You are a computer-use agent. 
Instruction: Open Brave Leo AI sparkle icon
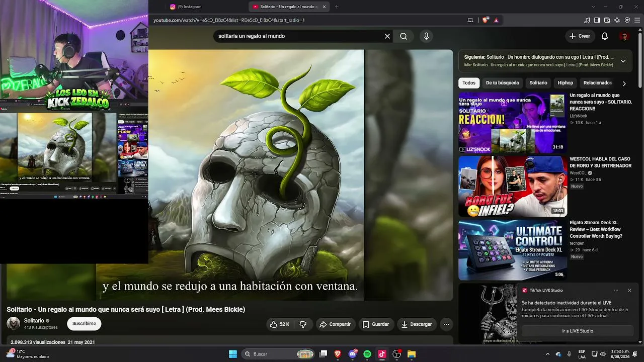617,20
